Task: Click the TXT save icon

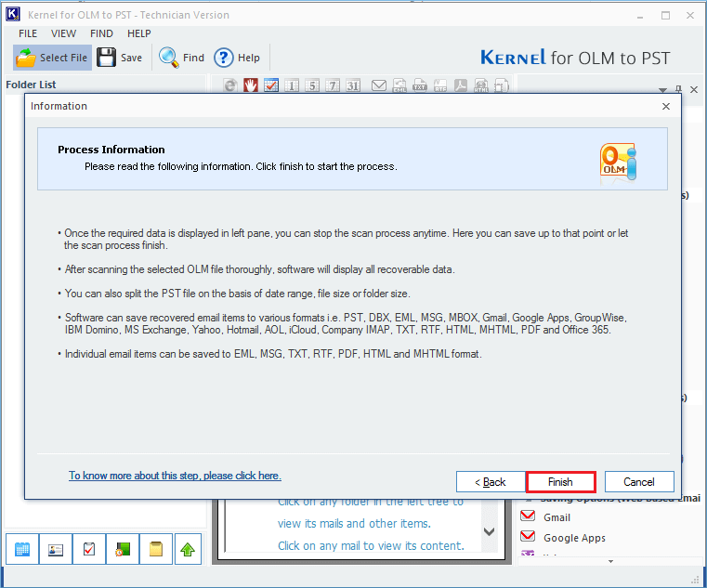Action: pos(420,85)
